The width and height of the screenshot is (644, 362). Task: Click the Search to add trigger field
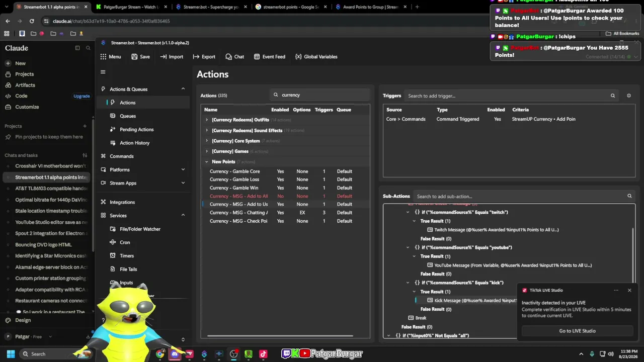click(512, 96)
